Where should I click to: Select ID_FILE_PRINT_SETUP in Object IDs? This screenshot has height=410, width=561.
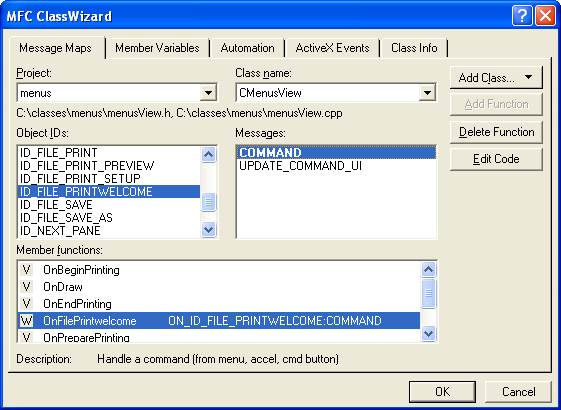(109, 179)
